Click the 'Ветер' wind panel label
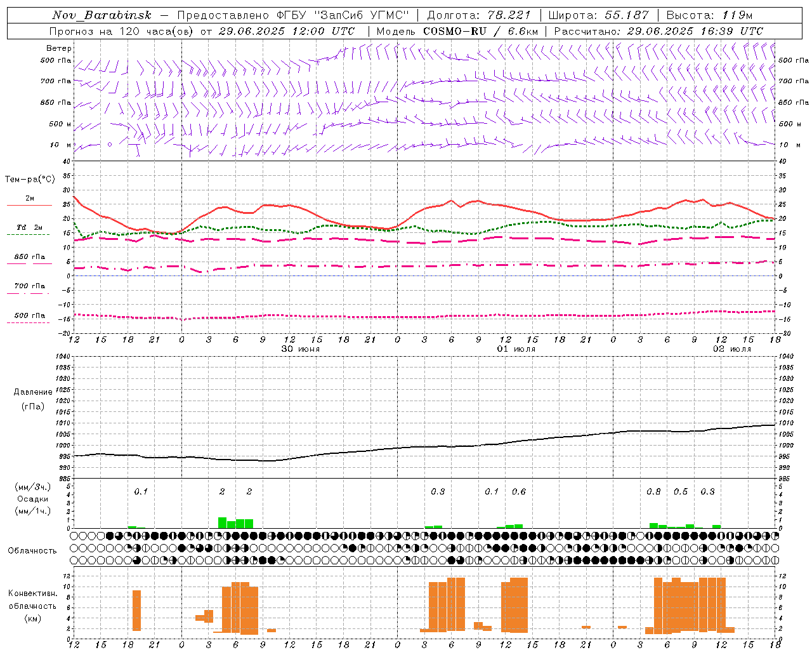This screenshot has width=812, height=650. (x=59, y=48)
